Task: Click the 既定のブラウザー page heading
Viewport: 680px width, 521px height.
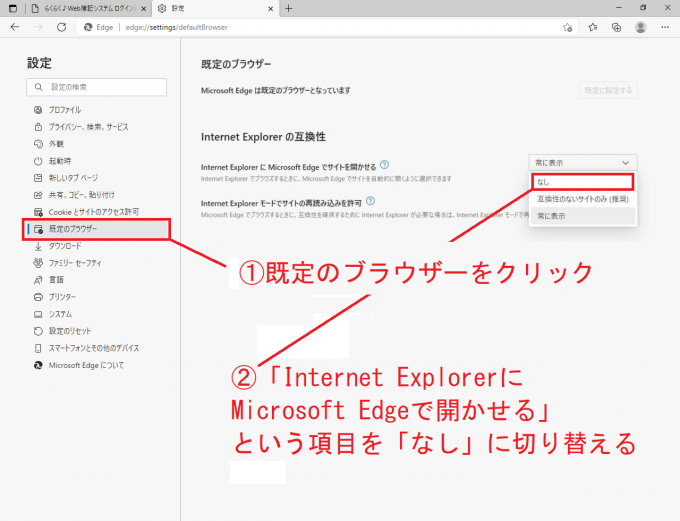Action: (x=236, y=64)
